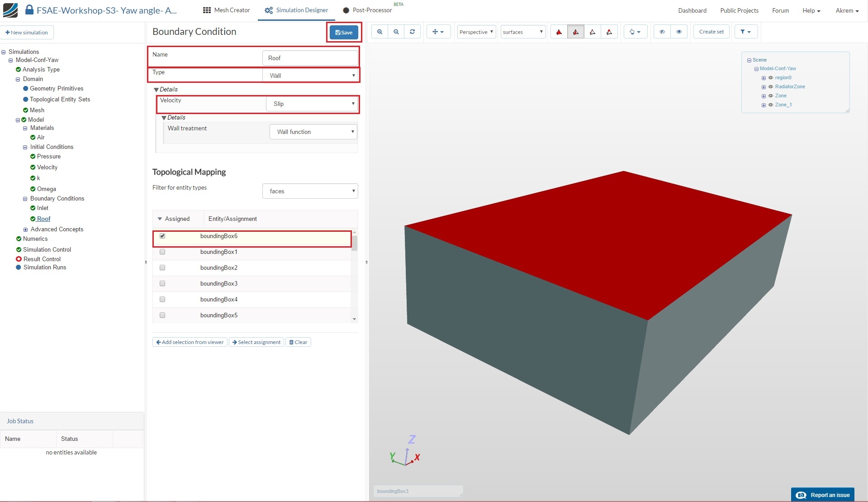Click the zoom out magnifier icon

click(396, 32)
